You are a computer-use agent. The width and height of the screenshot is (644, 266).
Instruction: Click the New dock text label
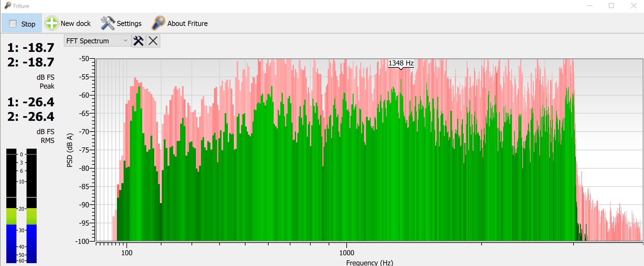coord(76,23)
